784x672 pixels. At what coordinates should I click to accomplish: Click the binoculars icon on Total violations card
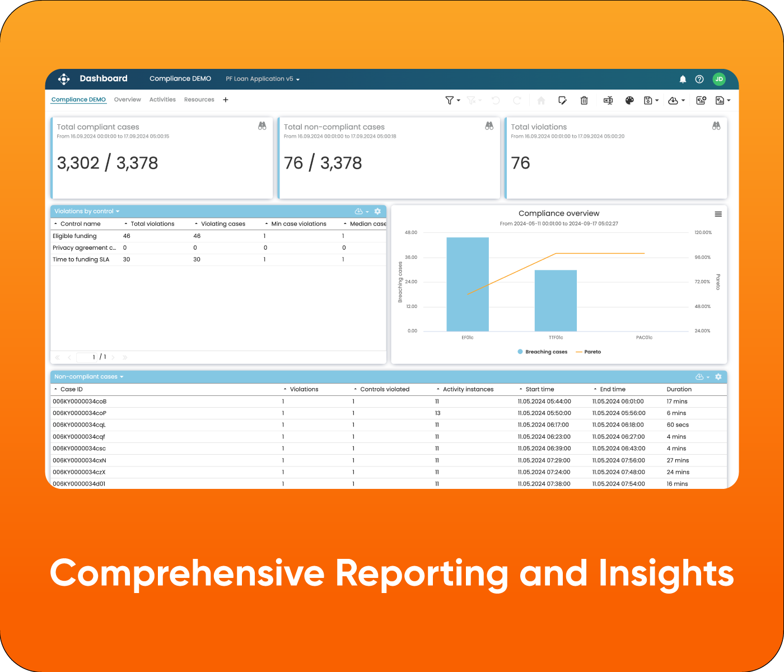[x=716, y=126]
